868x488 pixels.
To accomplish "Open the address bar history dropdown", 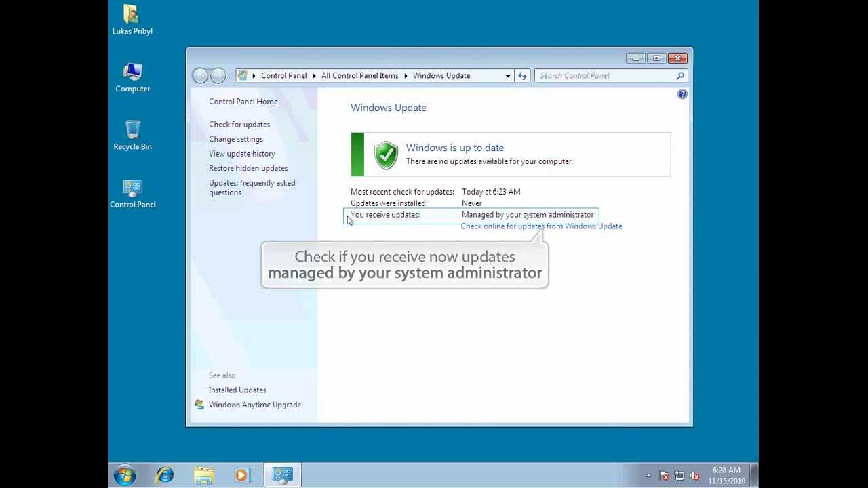I will point(508,75).
